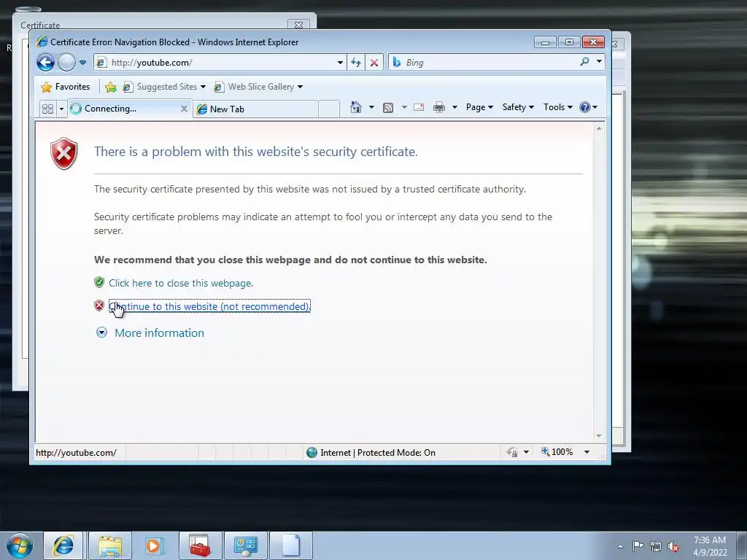Image resolution: width=747 pixels, height=560 pixels.
Task: Expand the address bar autocomplete dropdown
Action: pos(340,63)
